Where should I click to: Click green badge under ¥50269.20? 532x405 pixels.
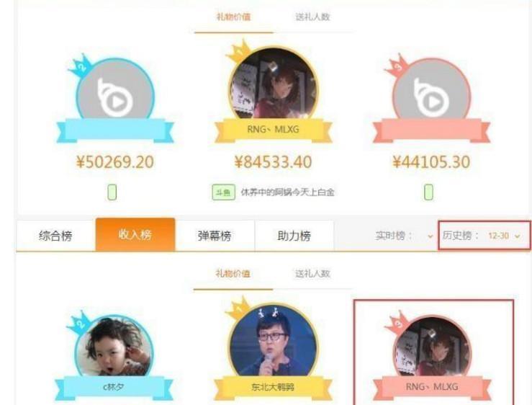point(112,192)
